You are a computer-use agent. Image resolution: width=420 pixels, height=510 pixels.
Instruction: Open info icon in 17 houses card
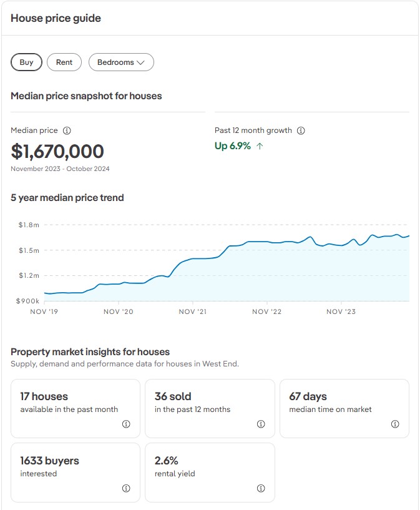point(126,424)
